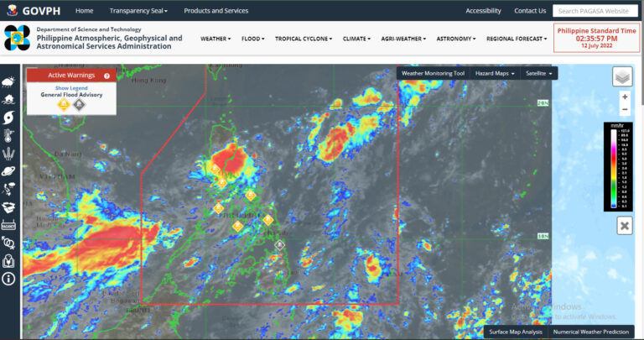Click the thermometer climate sidebar icon
Image resolution: width=644 pixels, height=340 pixels.
pos(8,134)
